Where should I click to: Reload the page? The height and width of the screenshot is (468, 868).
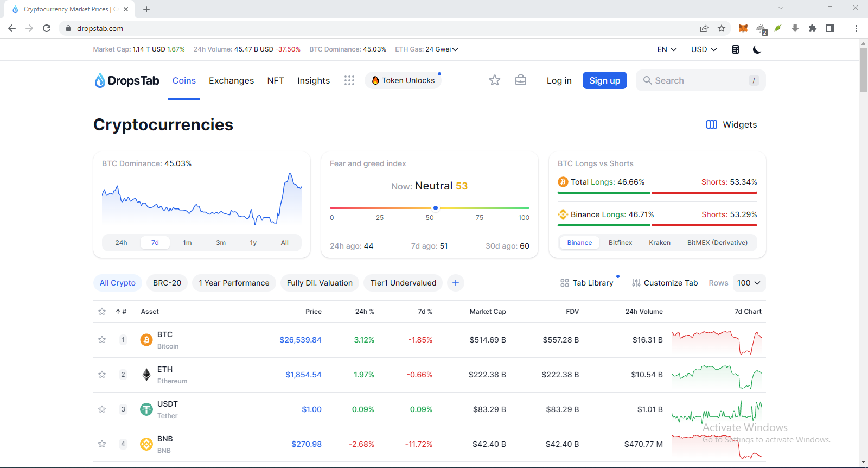point(47,28)
